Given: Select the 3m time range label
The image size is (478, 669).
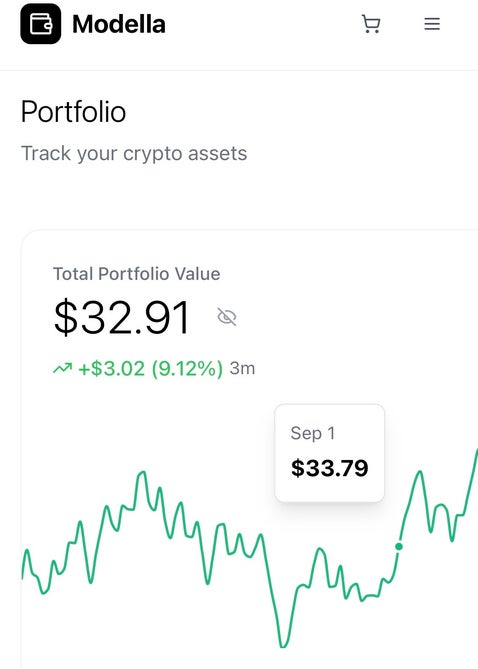Looking at the screenshot, I should [242, 368].
